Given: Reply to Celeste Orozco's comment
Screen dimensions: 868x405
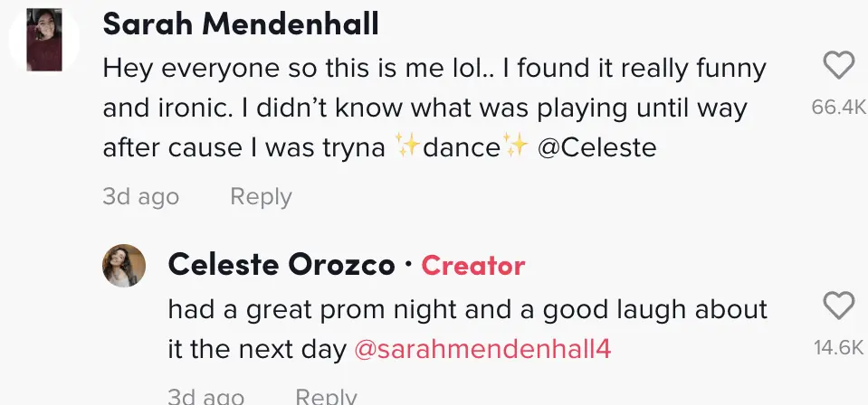Looking at the screenshot, I should [x=326, y=395].
